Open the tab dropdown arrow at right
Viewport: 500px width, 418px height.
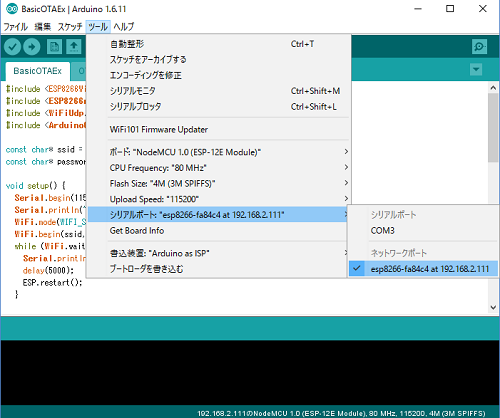point(476,70)
